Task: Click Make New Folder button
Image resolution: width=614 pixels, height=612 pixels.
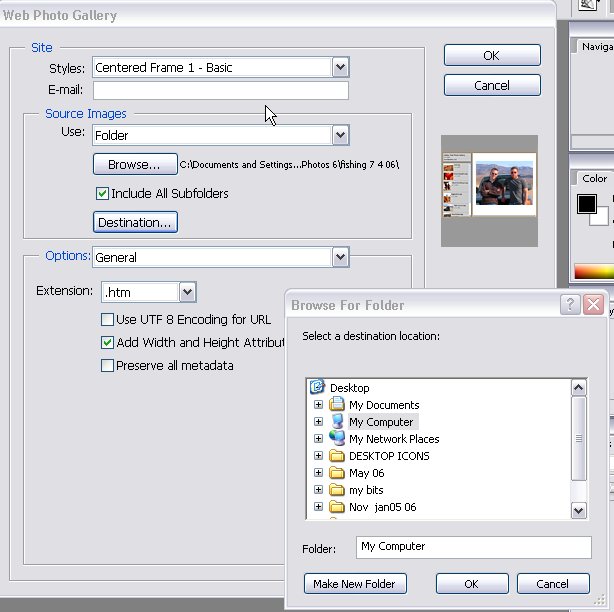Action: [x=355, y=584]
